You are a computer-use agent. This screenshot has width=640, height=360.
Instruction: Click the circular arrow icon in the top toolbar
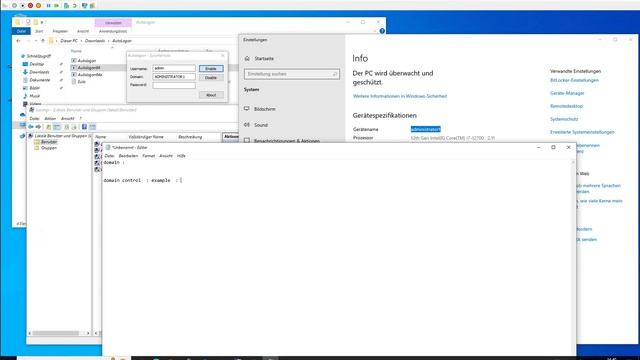tap(75, 5)
